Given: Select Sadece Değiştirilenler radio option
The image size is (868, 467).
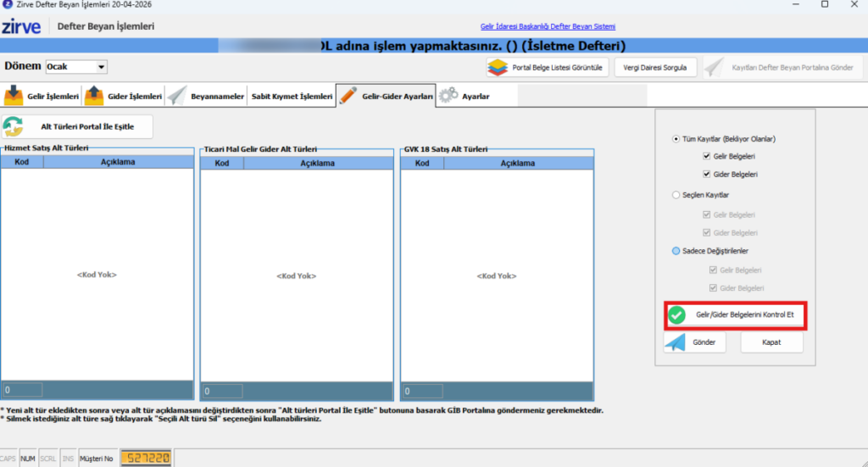Looking at the screenshot, I should [676, 251].
